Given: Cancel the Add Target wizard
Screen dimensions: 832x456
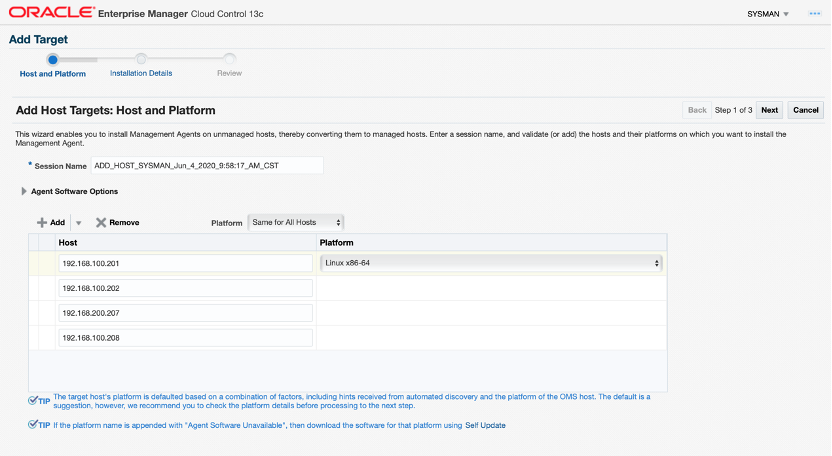Looking at the screenshot, I should [x=805, y=110].
